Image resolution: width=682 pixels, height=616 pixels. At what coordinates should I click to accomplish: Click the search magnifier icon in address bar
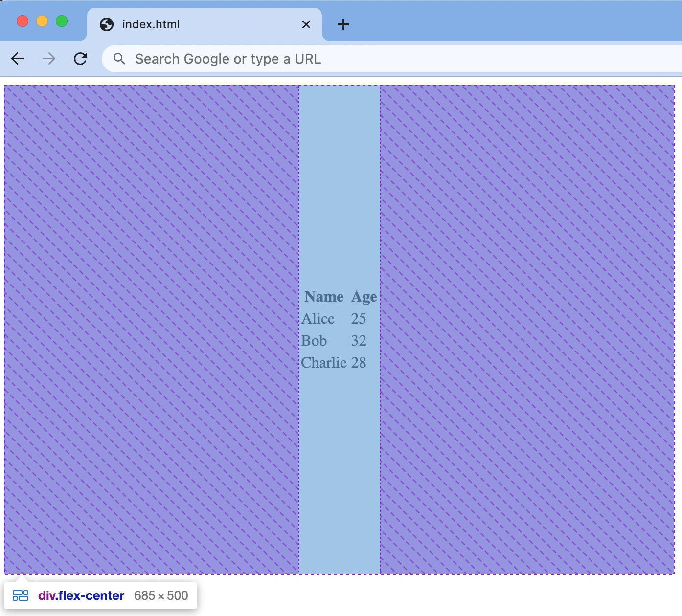119,59
